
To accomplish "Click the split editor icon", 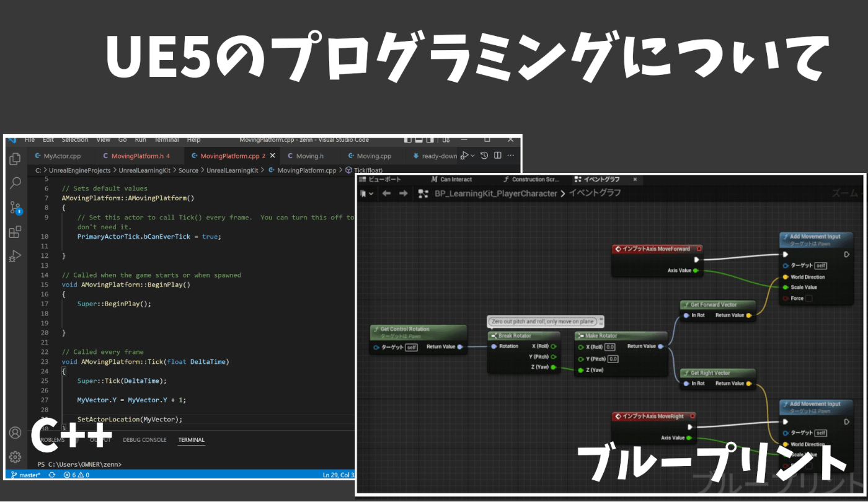I will tap(497, 156).
